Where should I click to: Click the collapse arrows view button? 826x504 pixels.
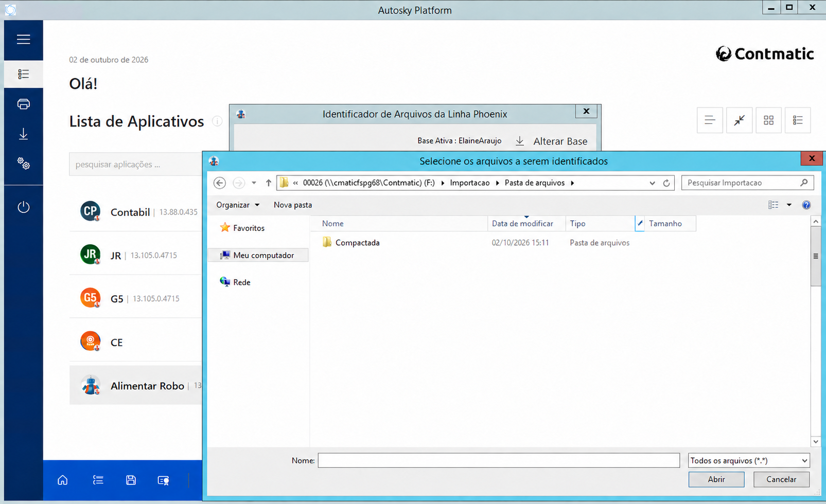tap(739, 120)
